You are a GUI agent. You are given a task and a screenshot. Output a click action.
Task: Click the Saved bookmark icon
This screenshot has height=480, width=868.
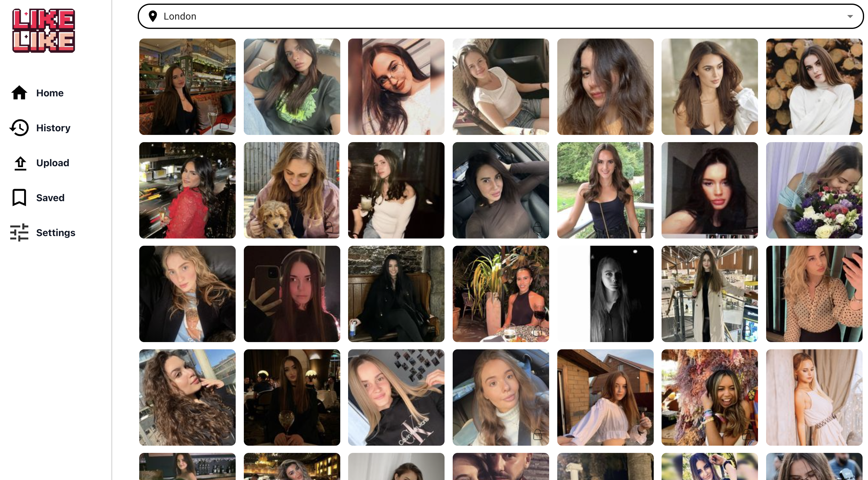(19, 198)
